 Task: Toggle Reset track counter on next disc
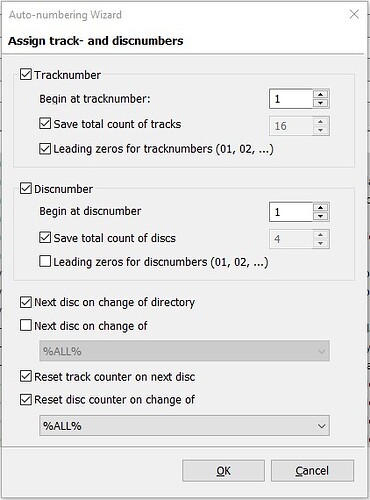[26, 376]
